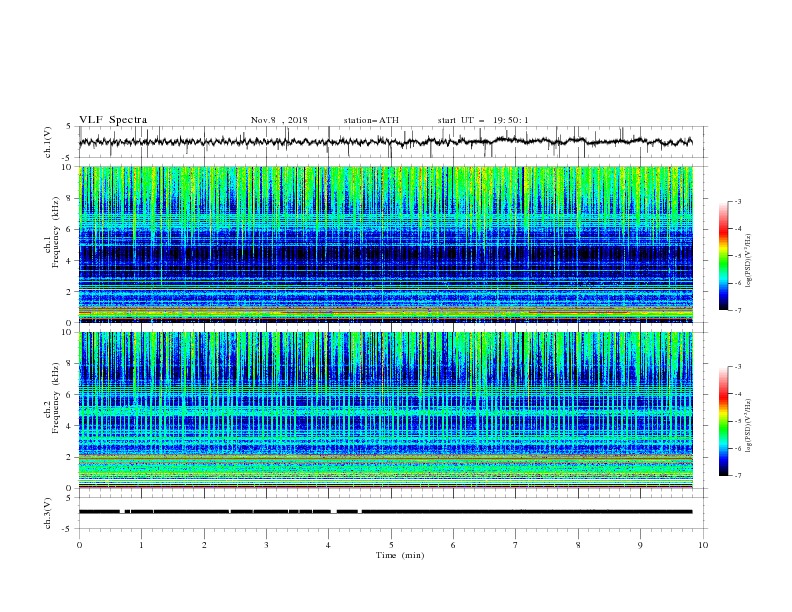Click time axis tick label "10"
792x612 pixels.
point(703,545)
